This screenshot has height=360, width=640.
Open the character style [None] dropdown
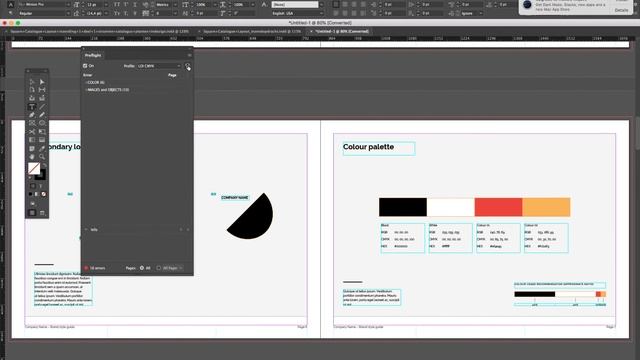(x=321, y=4)
